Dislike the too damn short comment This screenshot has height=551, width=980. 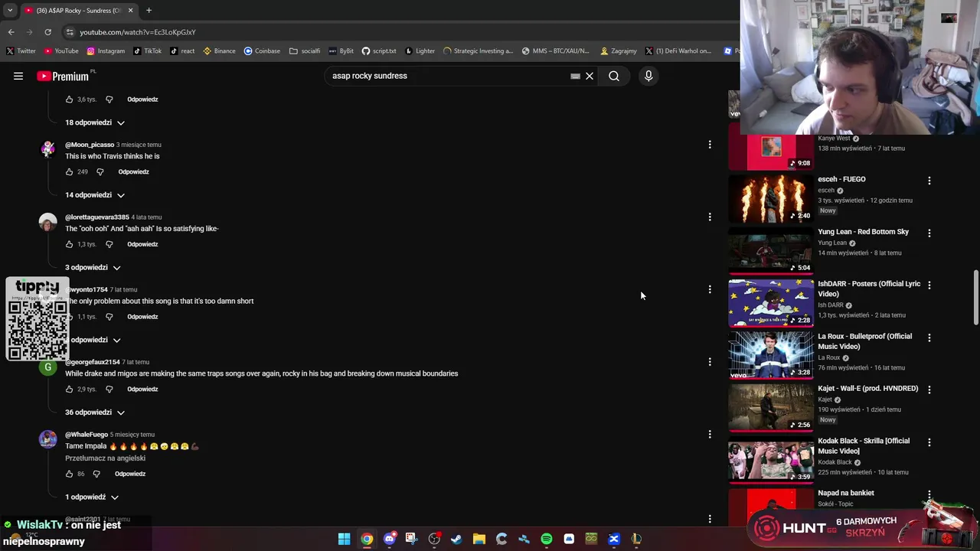click(x=109, y=317)
